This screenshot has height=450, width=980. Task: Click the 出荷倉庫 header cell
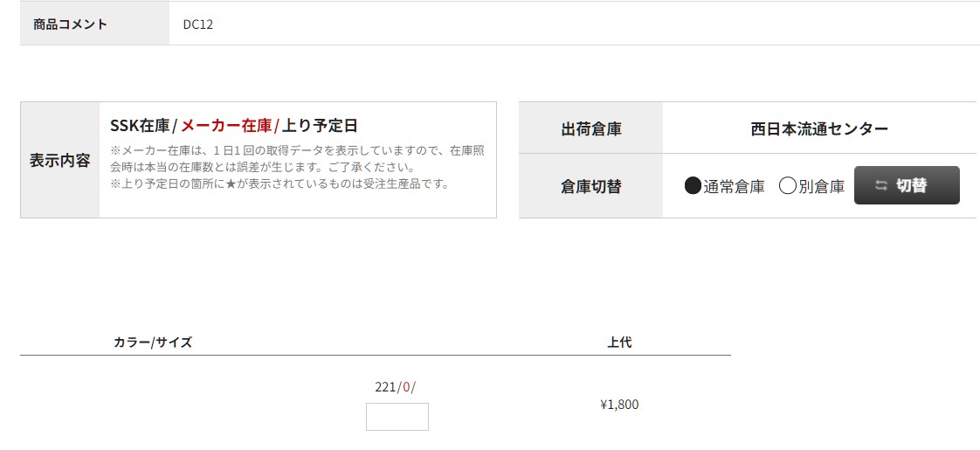[x=590, y=128]
